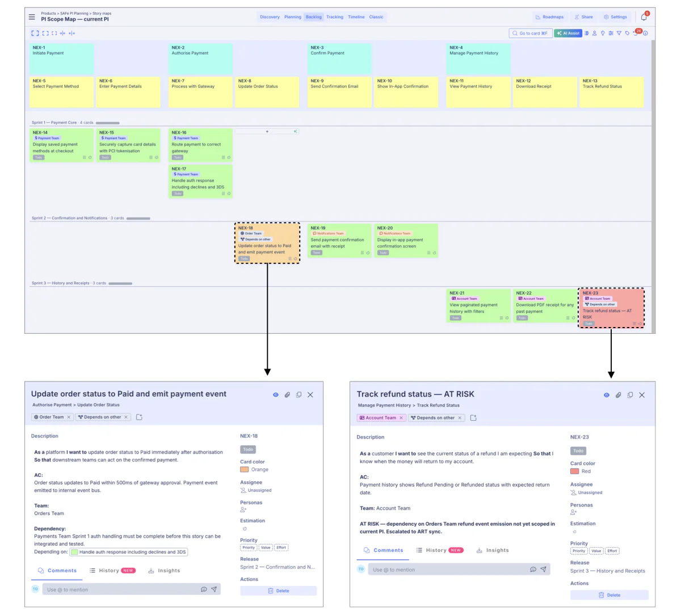Screen dimensions: 681x616
Task: Click the Effort priority chip in NEX-18 panel
Action: [281, 547]
